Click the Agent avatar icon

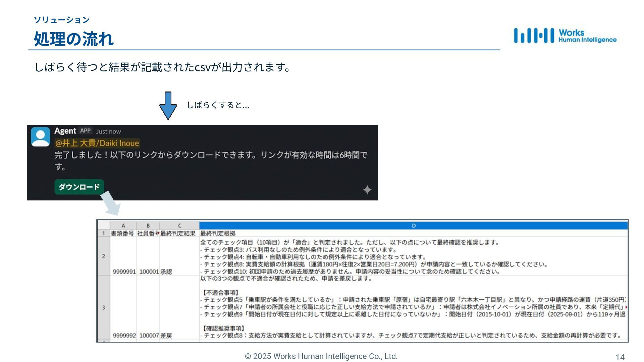click(x=41, y=136)
